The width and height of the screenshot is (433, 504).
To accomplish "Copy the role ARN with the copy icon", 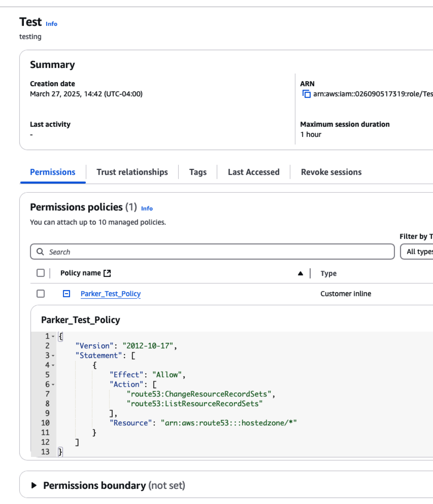I will point(306,94).
